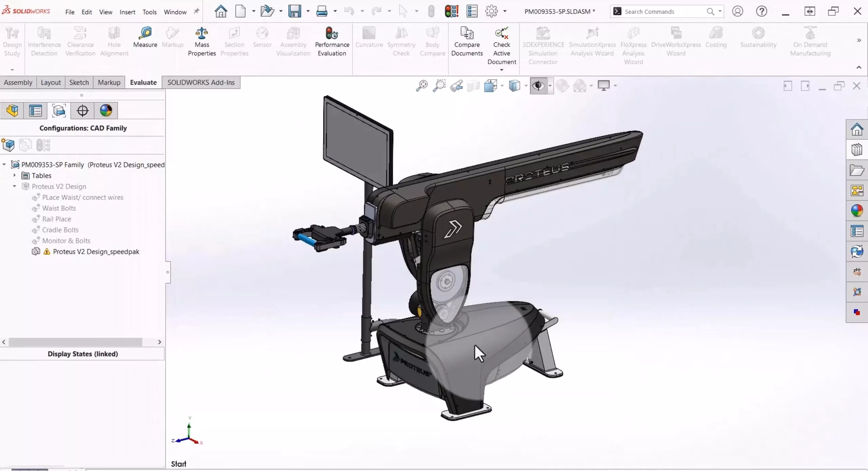Viewport: 868px width, 471px height.
Task: Select Proteus V2 Design_speedpak configuration
Action: 96,251
